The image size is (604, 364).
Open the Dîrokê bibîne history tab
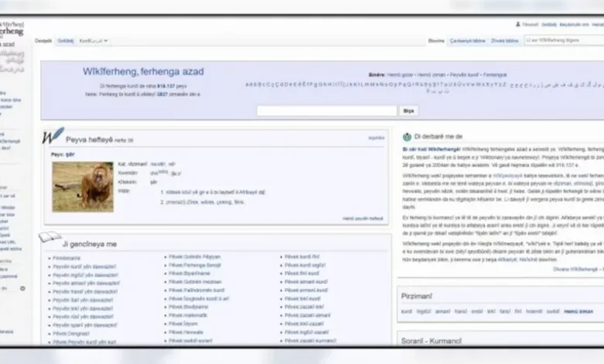pyautogui.click(x=505, y=40)
